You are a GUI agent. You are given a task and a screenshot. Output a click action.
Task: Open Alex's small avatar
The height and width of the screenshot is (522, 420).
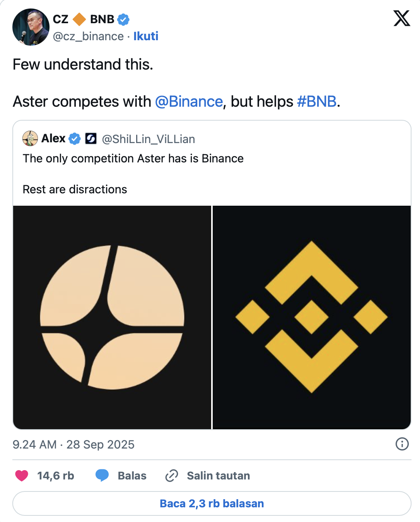coord(30,138)
